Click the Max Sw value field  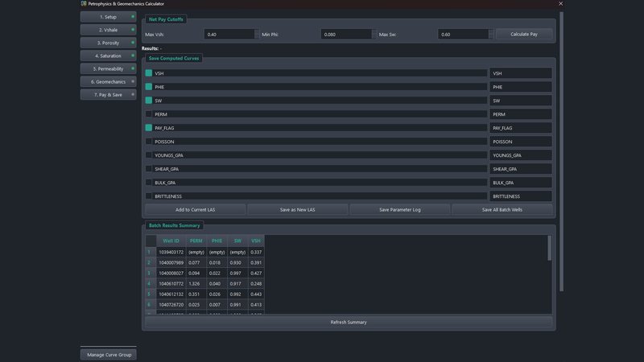click(x=464, y=35)
